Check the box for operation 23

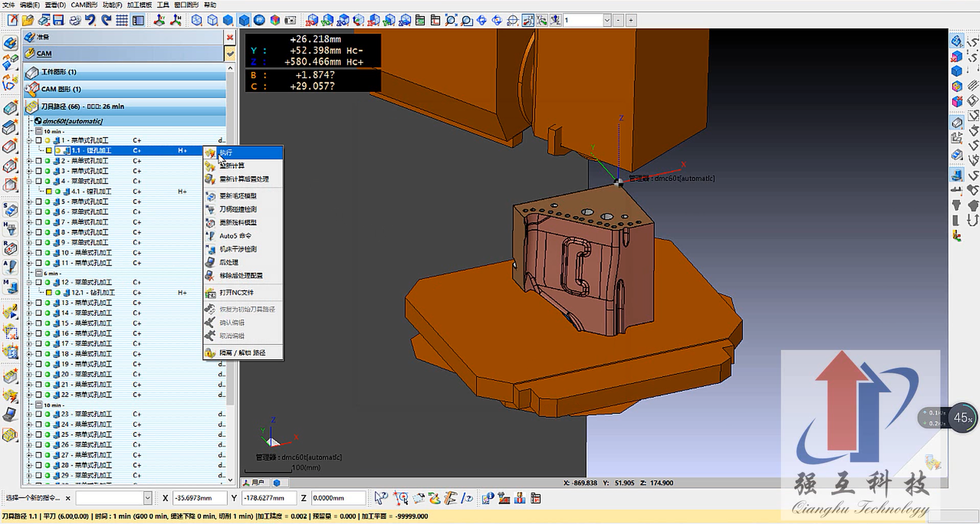38,414
